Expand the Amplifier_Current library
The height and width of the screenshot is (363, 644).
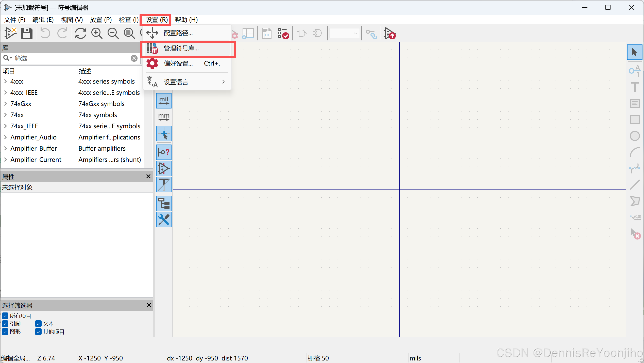(x=5, y=160)
